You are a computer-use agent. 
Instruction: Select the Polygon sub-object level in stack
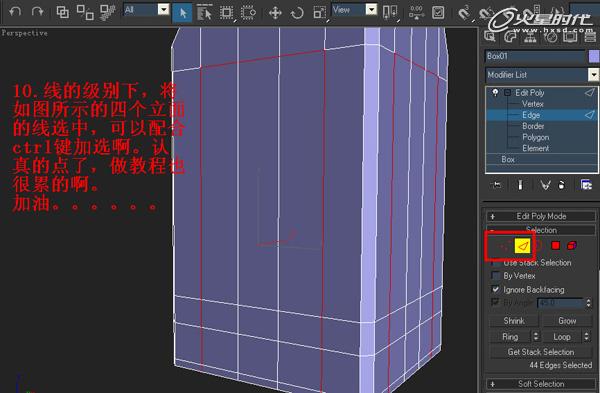tap(535, 137)
